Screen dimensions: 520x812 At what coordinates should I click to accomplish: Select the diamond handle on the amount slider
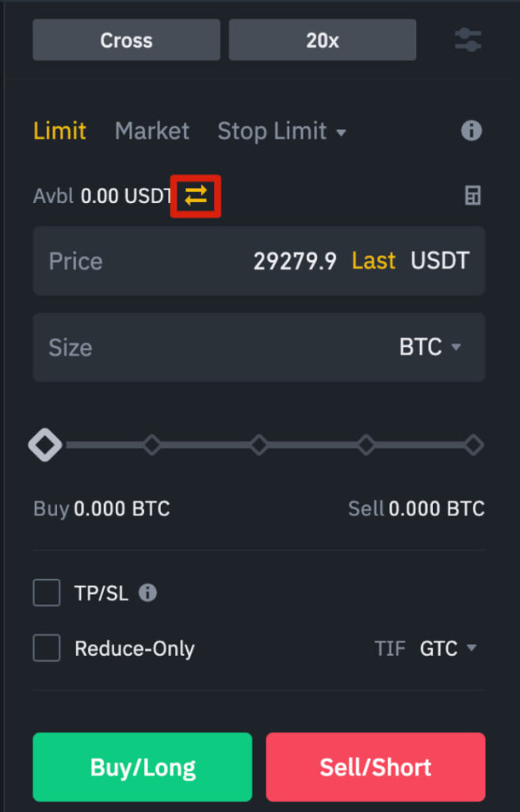point(44,445)
